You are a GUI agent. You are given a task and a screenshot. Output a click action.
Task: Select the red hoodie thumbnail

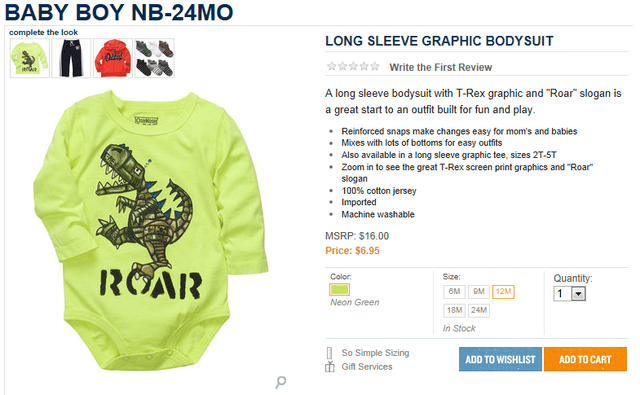click(113, 58)
